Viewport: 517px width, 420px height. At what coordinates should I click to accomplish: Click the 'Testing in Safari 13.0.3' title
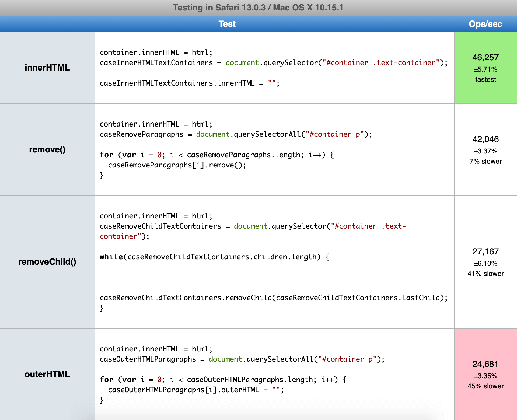point(258,8)
